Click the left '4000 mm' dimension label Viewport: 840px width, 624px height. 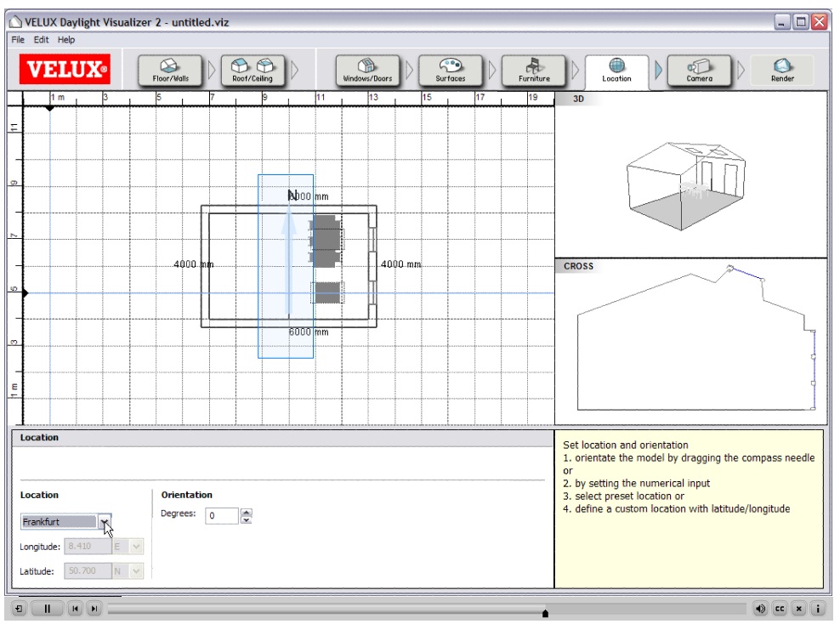[193, 264]
